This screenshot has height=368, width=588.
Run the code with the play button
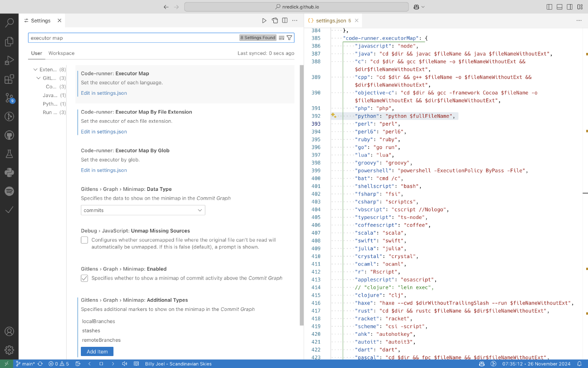264,20
